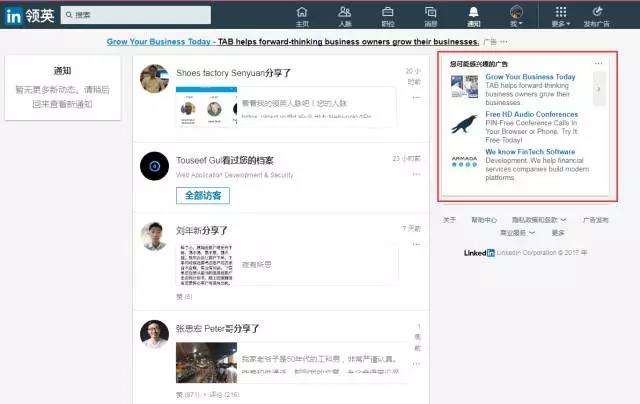Open options dots beside banner 广告 label

[504, 42]
